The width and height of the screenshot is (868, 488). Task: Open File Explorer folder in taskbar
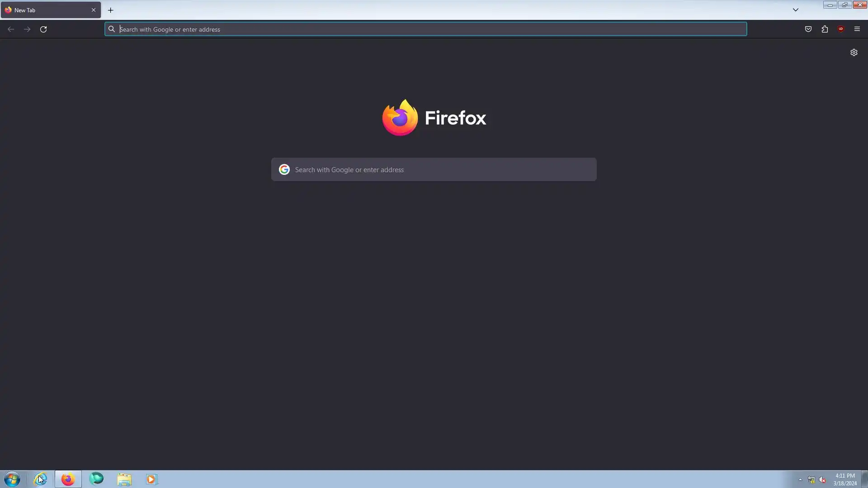click(x=124, y=479)
